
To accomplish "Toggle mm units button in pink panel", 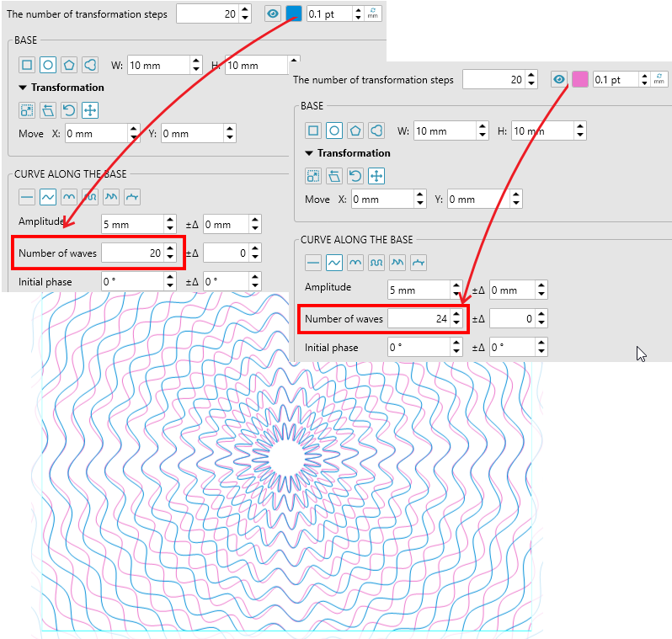I will (659, 79).
